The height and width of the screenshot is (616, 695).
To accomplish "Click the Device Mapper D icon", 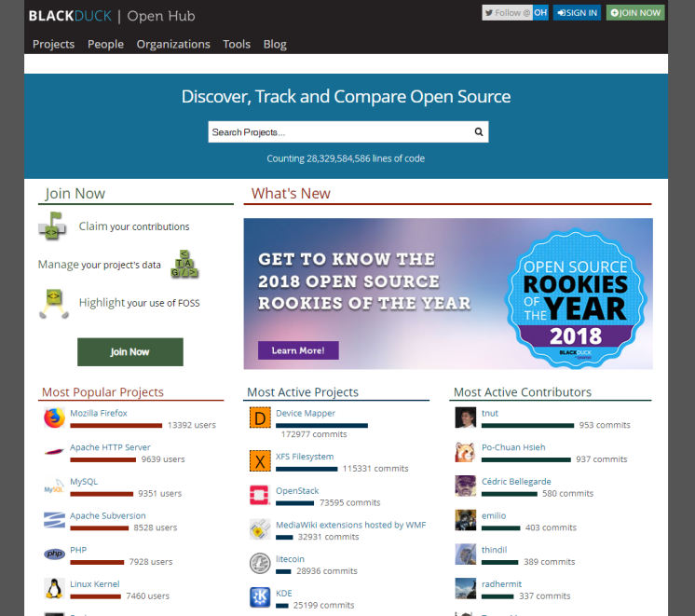I will 260,418.
